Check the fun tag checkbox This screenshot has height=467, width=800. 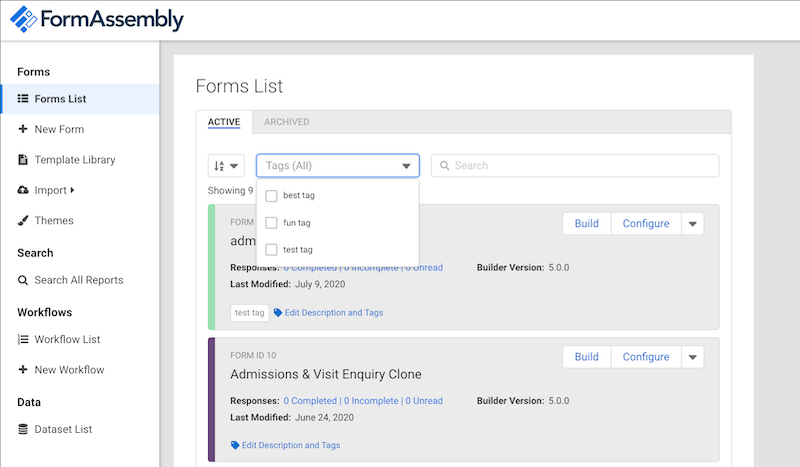[x=271, y=223]
